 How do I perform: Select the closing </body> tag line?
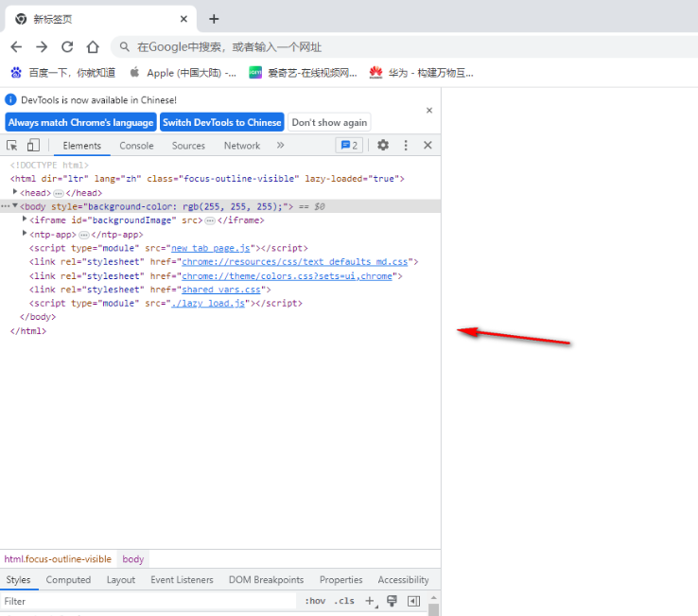pyautogui.click(x=38, y=317)
